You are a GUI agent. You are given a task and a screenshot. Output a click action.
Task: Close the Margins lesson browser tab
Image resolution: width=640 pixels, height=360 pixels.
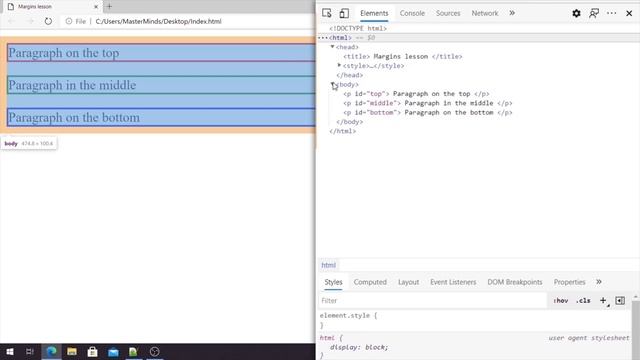point(96,7)
